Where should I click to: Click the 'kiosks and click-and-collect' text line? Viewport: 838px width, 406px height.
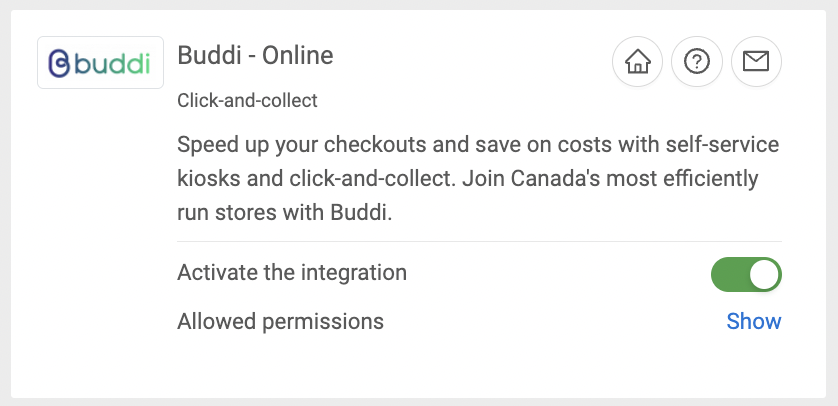pos(467,180)
